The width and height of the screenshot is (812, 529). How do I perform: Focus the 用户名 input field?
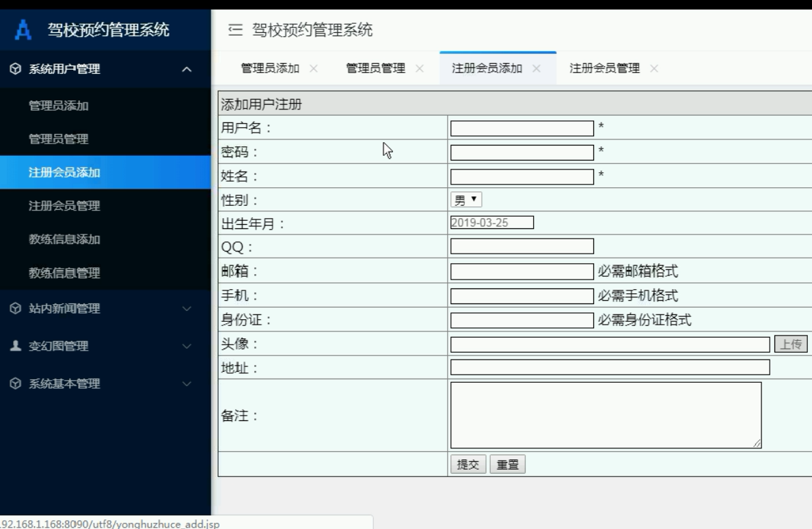coord(522,128)
